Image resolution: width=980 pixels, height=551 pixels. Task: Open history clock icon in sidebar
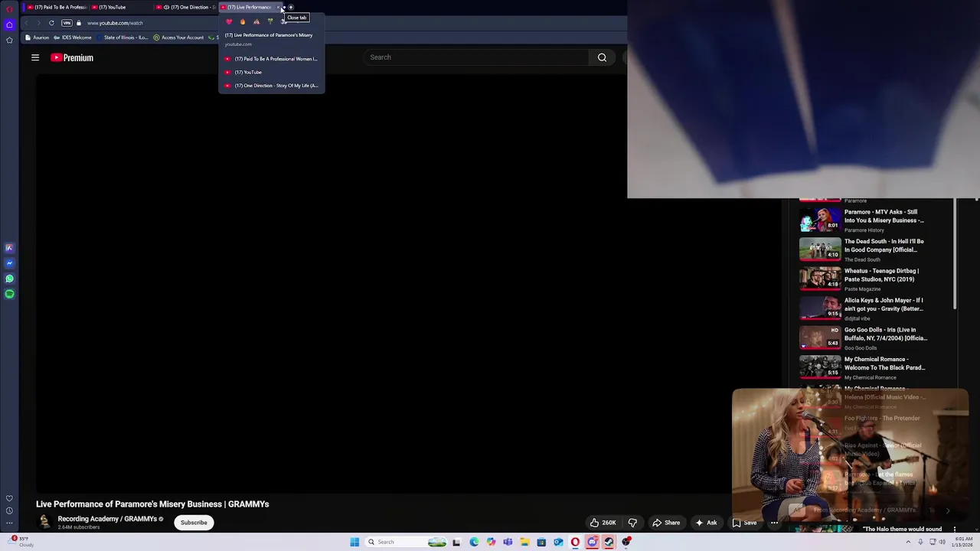pyautogui.click(x=9, y=510)
